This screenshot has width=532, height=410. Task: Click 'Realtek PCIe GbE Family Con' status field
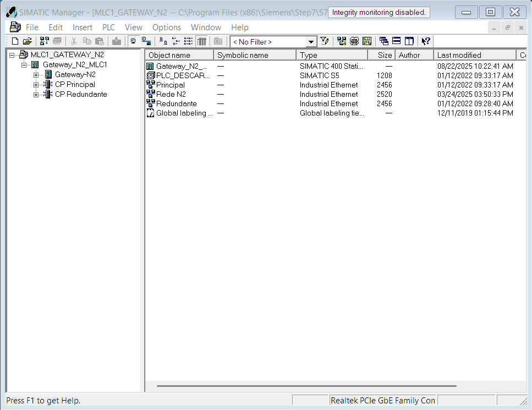[x=383, y=401]
